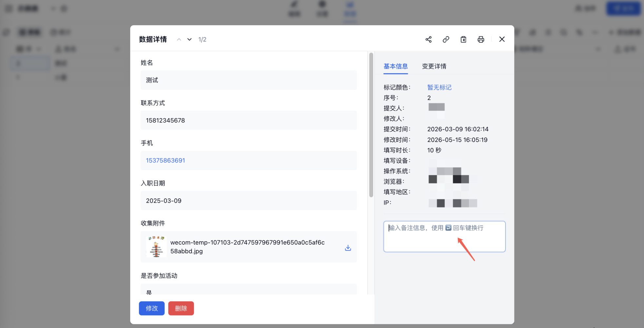Focus the 备注信息 input box
Viewport: 644px width, 328px height.
[444, 236]
